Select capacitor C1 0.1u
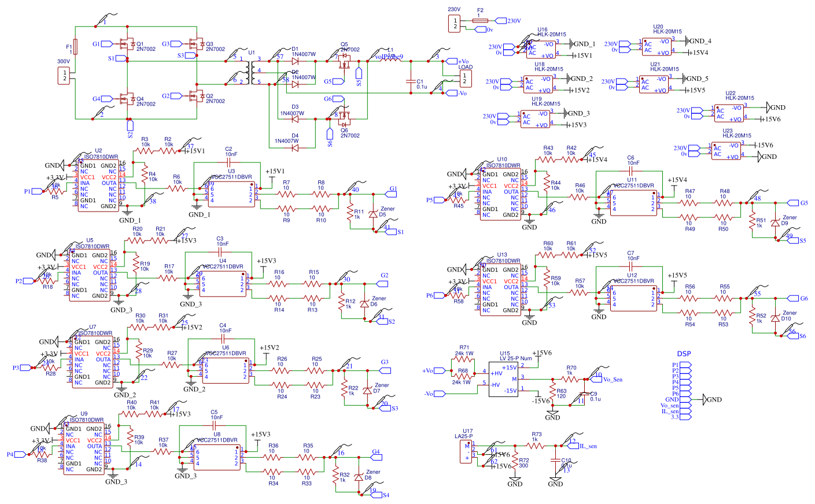Viewport: 815px width, 504px height. [411, 81]
